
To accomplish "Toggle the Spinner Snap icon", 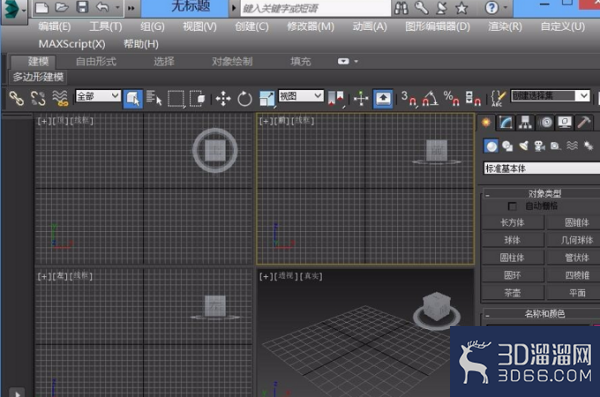I will pyautogui.click(x=473, y=99).
